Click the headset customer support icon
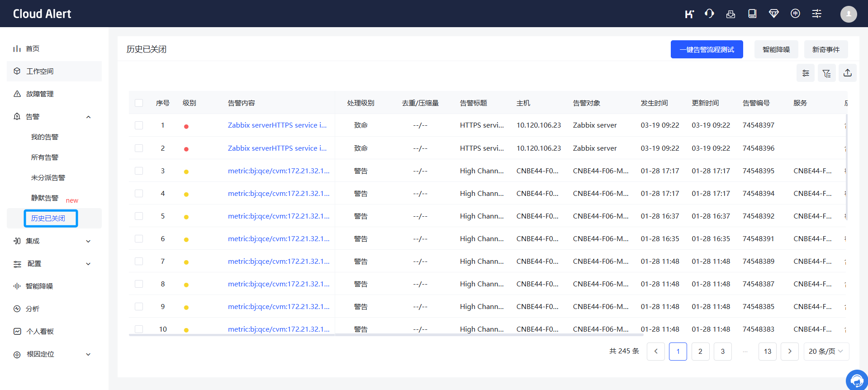868x390 pixels. click(709, 14)
